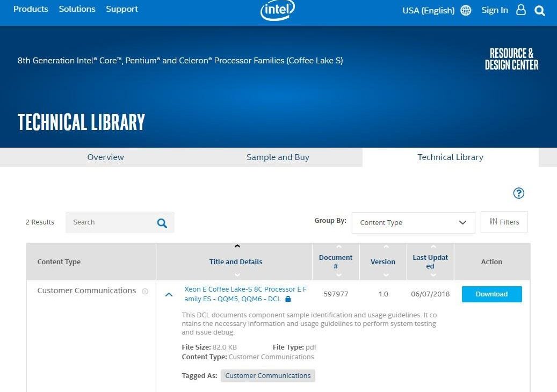Download the Xeon E DCL document

(x=491, y=294)
